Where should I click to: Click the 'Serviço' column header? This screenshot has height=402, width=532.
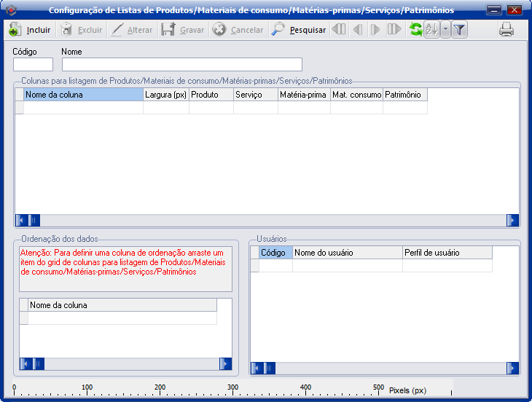point(256,95)
